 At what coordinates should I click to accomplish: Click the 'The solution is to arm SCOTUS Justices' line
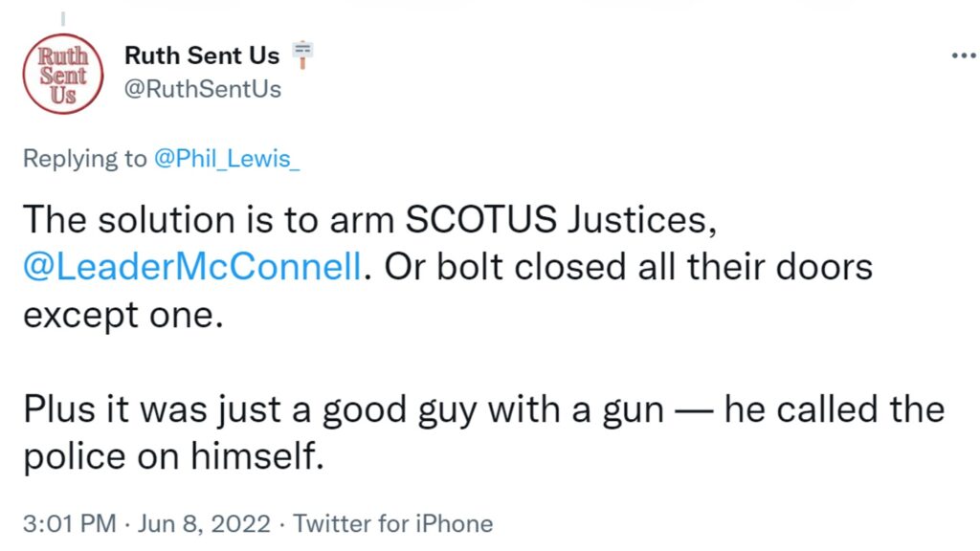point(370,220)
